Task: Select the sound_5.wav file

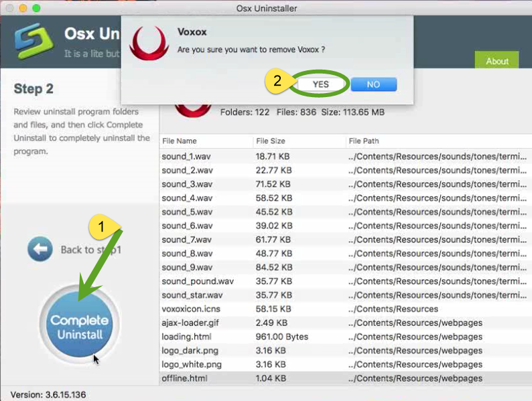Action: click(345, 212)
